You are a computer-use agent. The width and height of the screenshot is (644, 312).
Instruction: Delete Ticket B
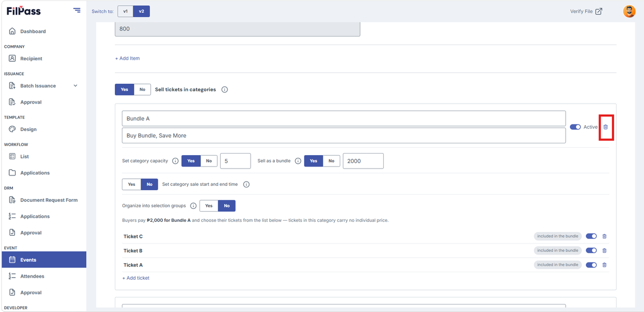pyautogui.click(x=604, y=251)
